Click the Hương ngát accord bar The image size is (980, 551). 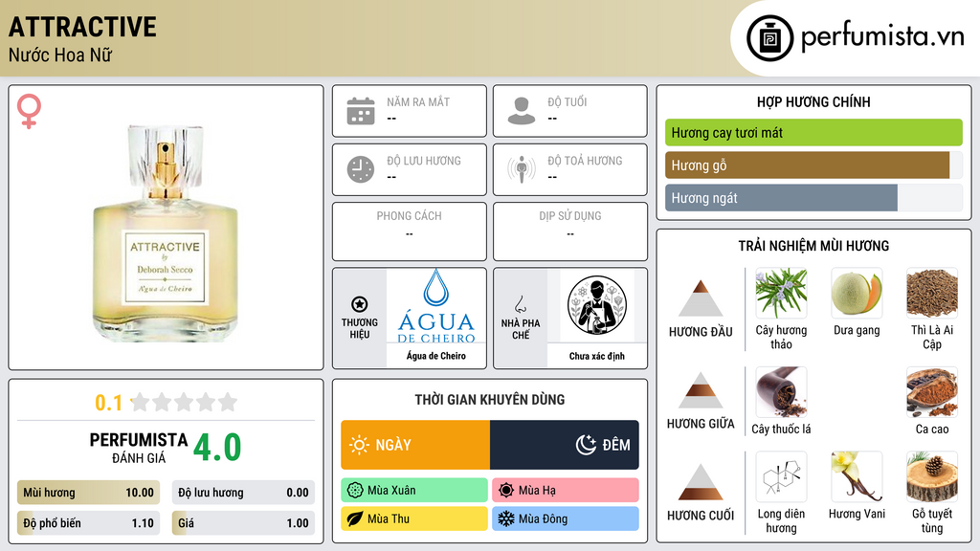click(781, 198)
